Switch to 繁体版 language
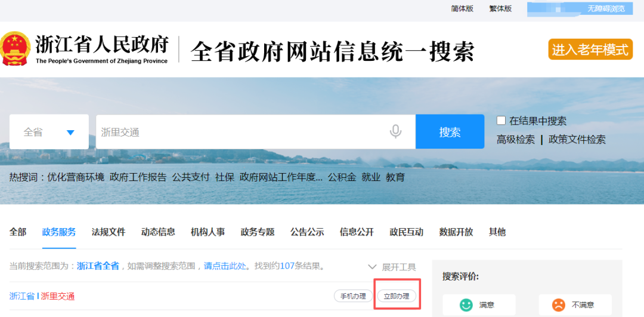This screenshot has height=317, width=644. pos(500,8)
